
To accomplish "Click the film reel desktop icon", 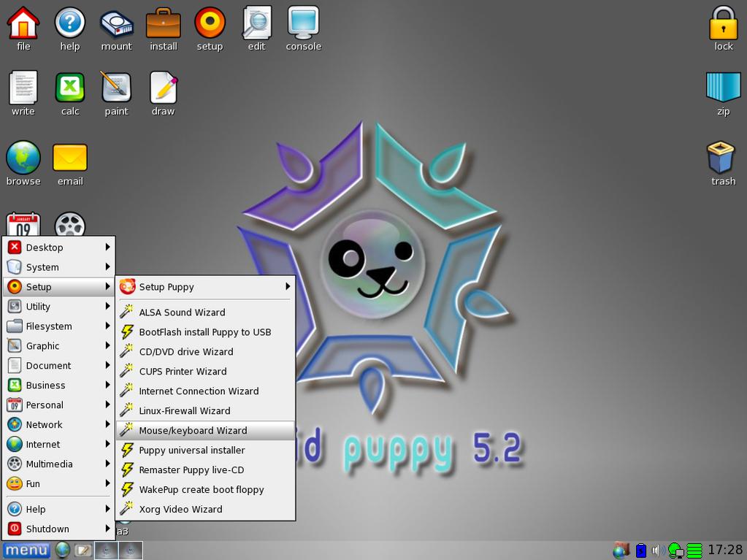I will click(x=70, y=224).
